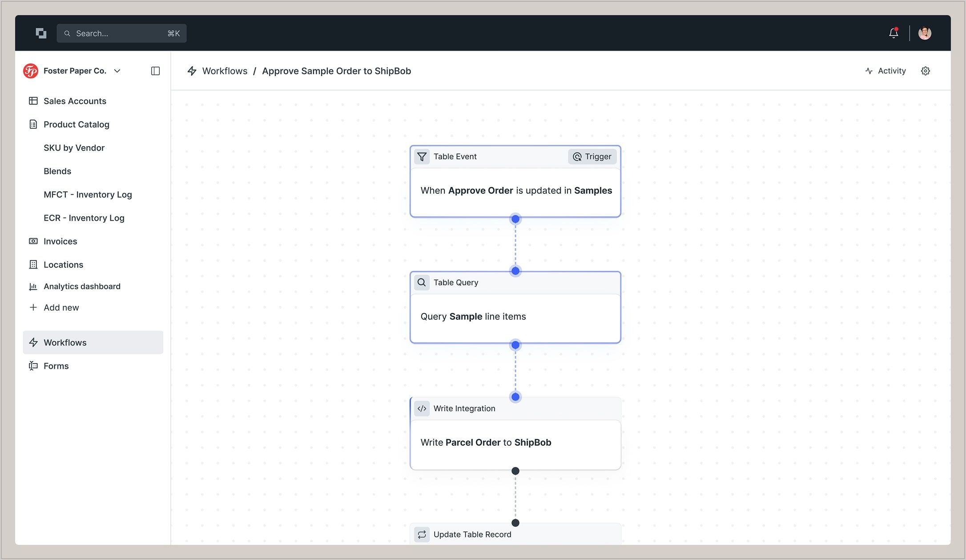The height and width of the screenshot is (560, 966).
Task: Switch to the Workflows section
Action: 65,342
